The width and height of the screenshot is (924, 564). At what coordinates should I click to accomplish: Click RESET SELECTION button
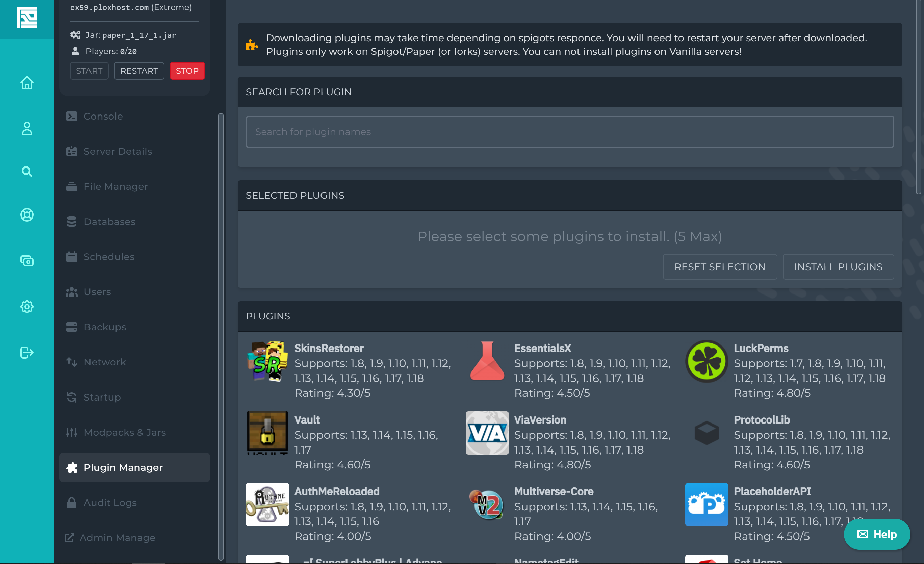point(720,267)
